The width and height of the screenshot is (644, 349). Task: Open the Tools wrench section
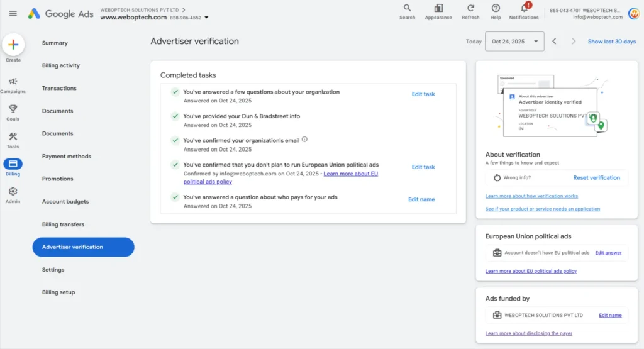(13, 140)
